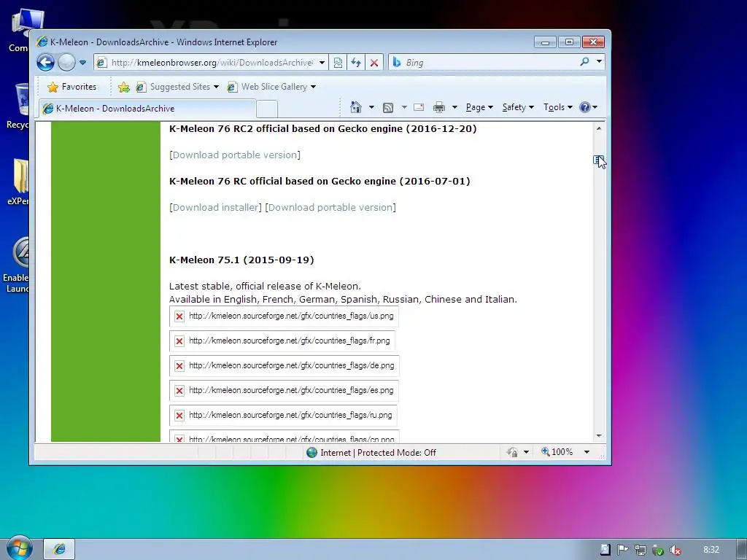Click the address bar URL field
The width and height of the screenshot is (747, 560).
point(205,63)
